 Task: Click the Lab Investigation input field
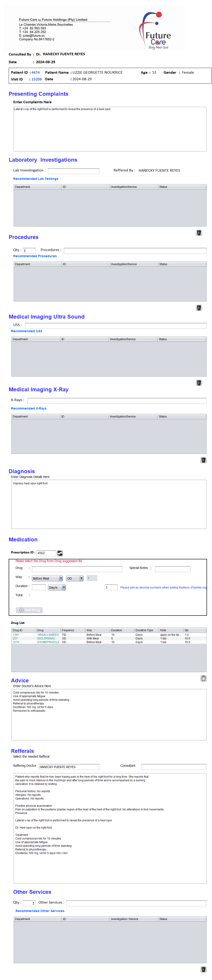coord(74,171)
